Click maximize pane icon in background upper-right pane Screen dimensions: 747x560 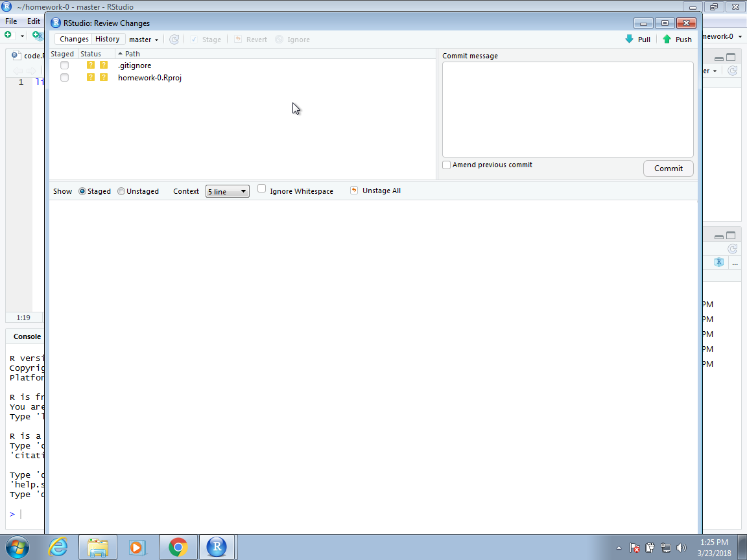point(731,58)
